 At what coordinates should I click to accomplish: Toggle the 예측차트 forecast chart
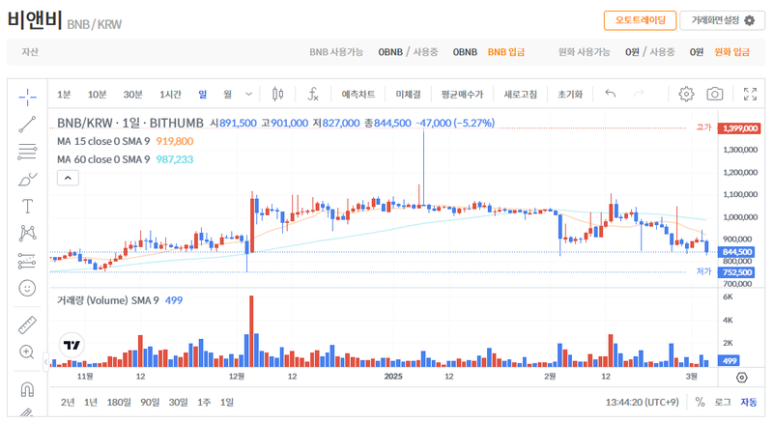(x=358, y=94)
